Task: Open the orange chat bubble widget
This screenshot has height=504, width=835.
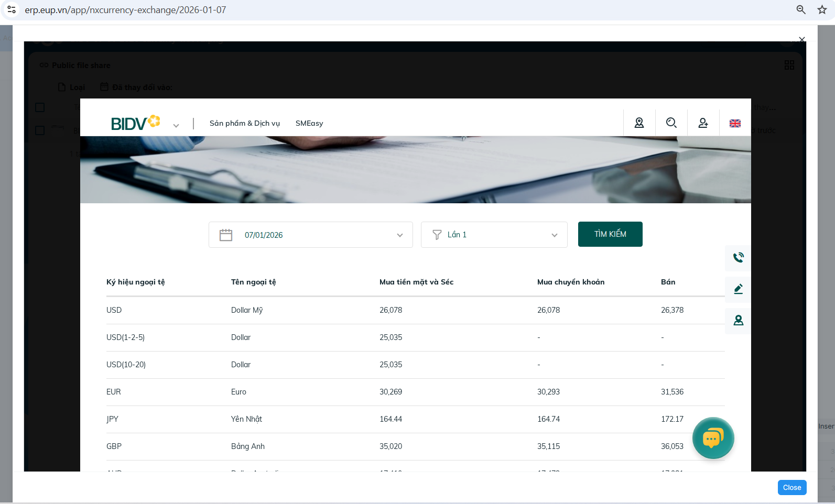Action: coord(713,438)
